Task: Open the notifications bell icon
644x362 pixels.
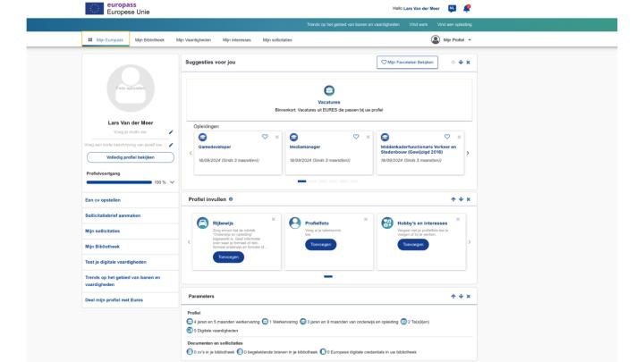Action: [x=466, y=8]
